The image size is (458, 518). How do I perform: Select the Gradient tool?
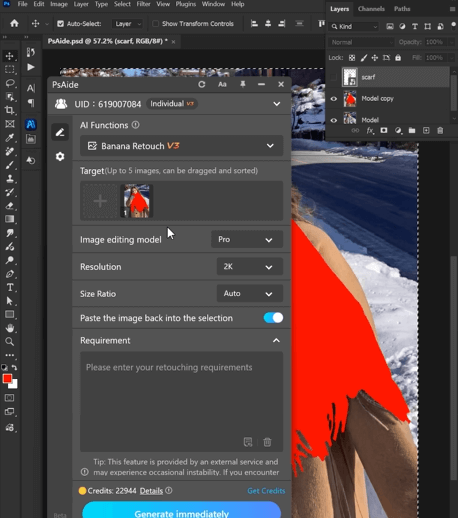[10, 219]
